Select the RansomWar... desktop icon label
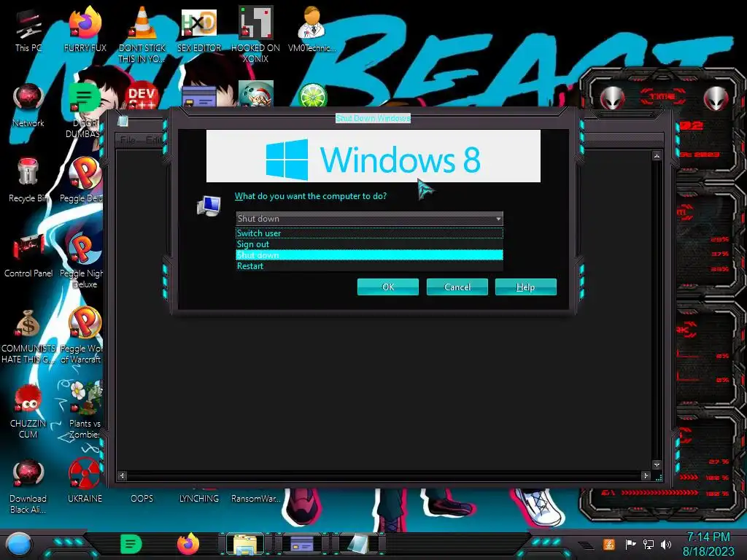The width and height of the screenshot is (747, 560). point(256,498)
